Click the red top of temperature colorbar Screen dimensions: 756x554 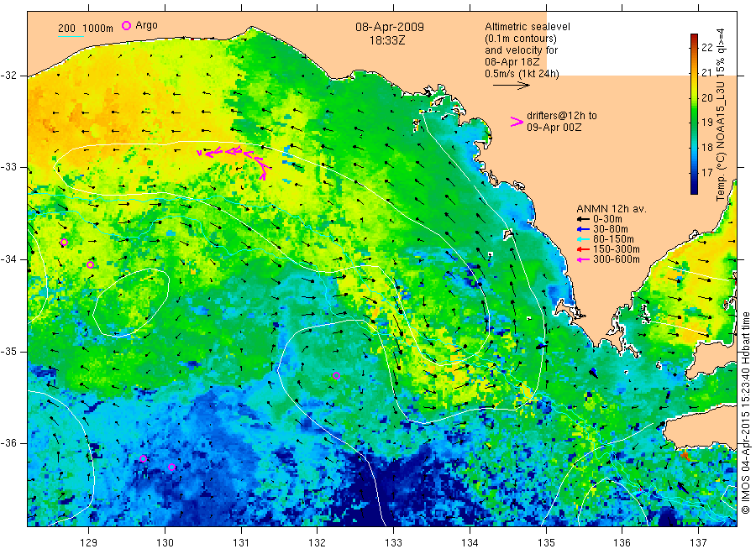(x=695, y=38)
